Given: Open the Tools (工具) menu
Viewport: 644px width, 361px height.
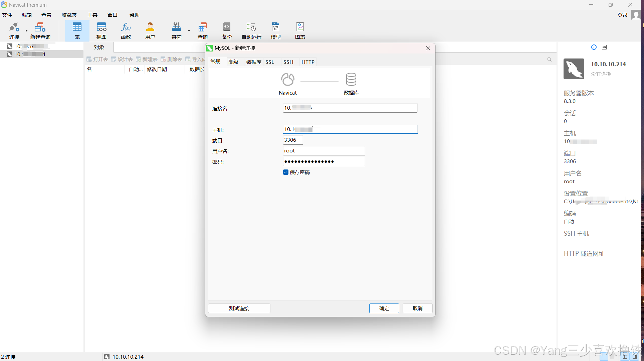Looking at the screenshot, I should tap(92, 15).
